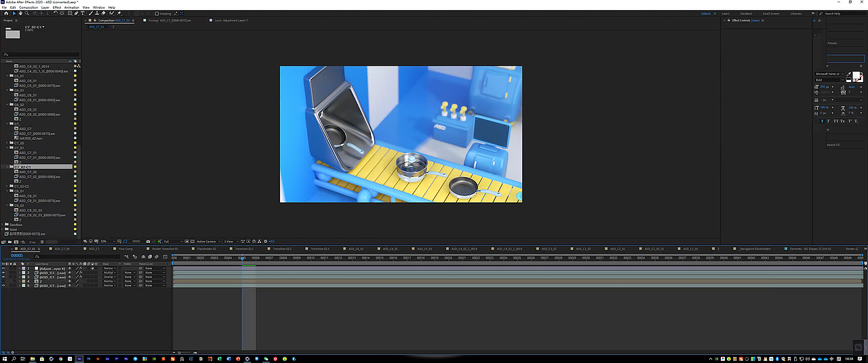Viewport: 868px width, 363px height.
Task: Select the Roto Brush tool
Action: tap(111, 13)
